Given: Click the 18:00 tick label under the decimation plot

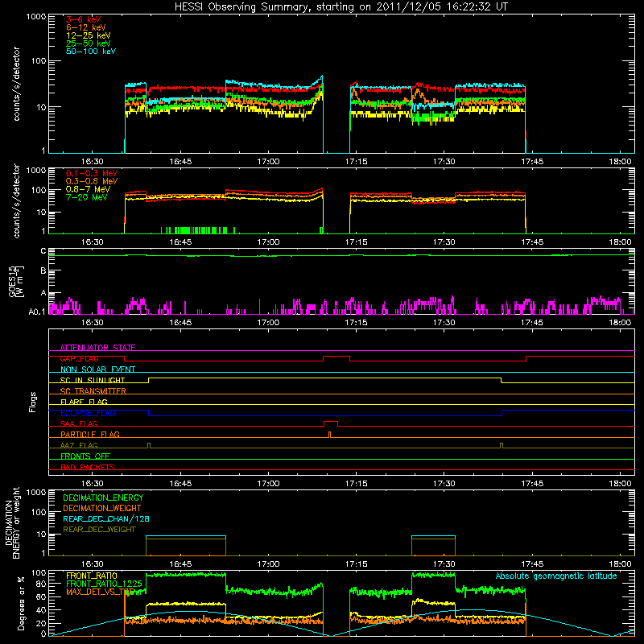Looking at the screenshot, I should click(620, 564).
